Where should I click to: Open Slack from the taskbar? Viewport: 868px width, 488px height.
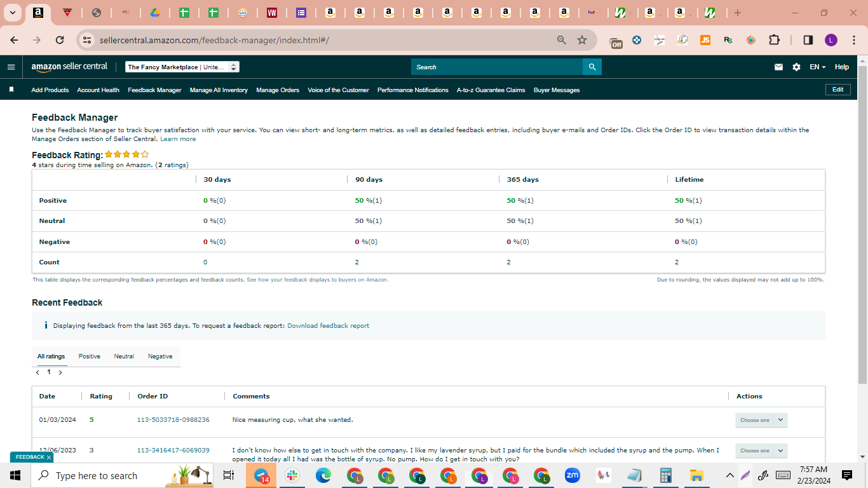[x=292, y=475]
